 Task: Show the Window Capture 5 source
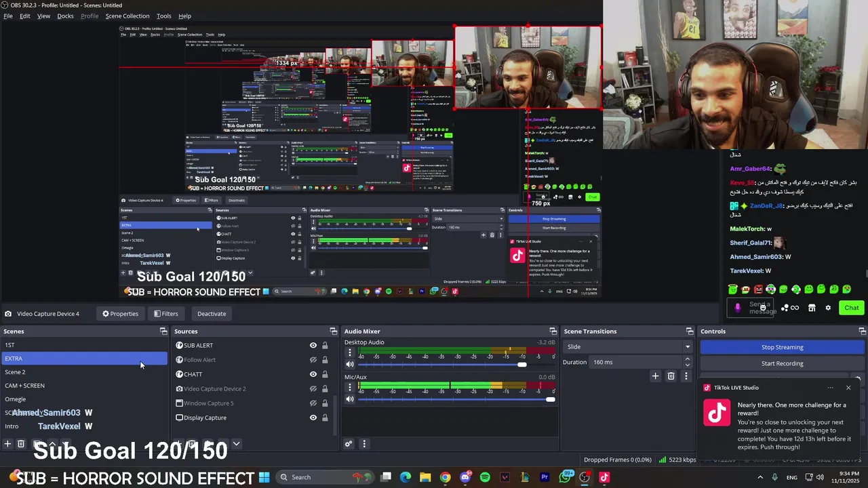coord(313,403)
